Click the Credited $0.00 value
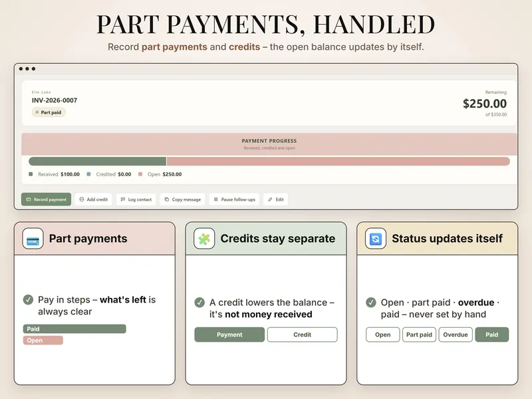This screenshot has width=532, height=399. pyautogui.click(x=124, y=174)
